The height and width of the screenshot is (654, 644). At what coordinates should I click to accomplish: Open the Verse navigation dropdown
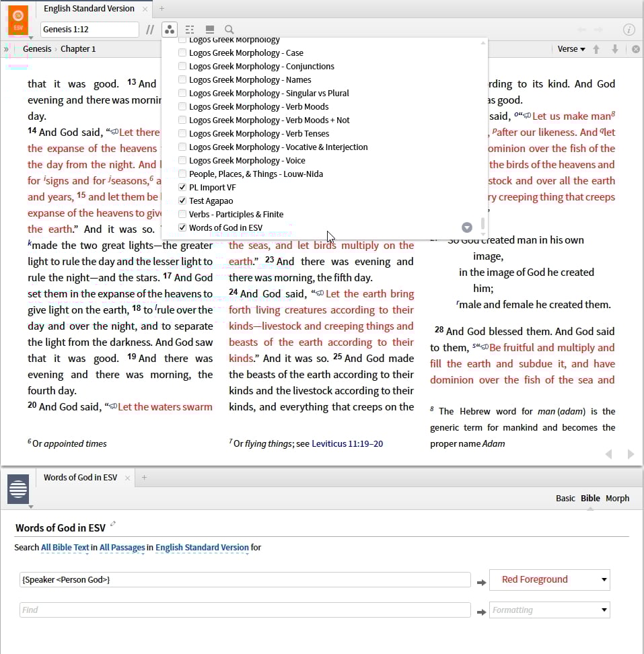click(x=571, y=49)
